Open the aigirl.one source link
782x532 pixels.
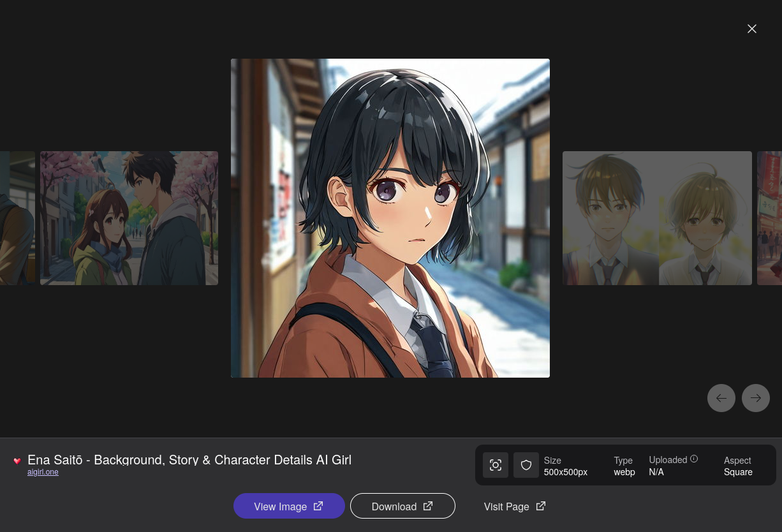pos(43,472)
